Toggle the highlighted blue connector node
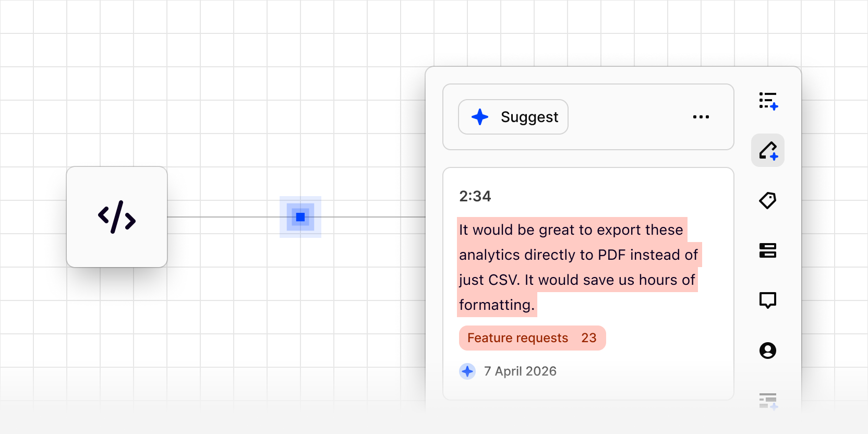 point(300,216)
